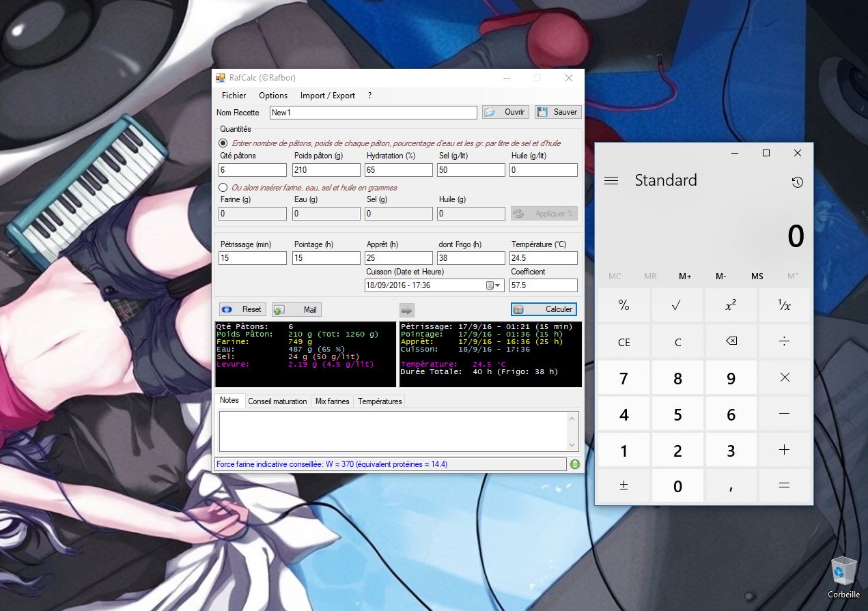Click the x squared key in Calculator
Screen dimensions: 868x611
tap(731, 305)
